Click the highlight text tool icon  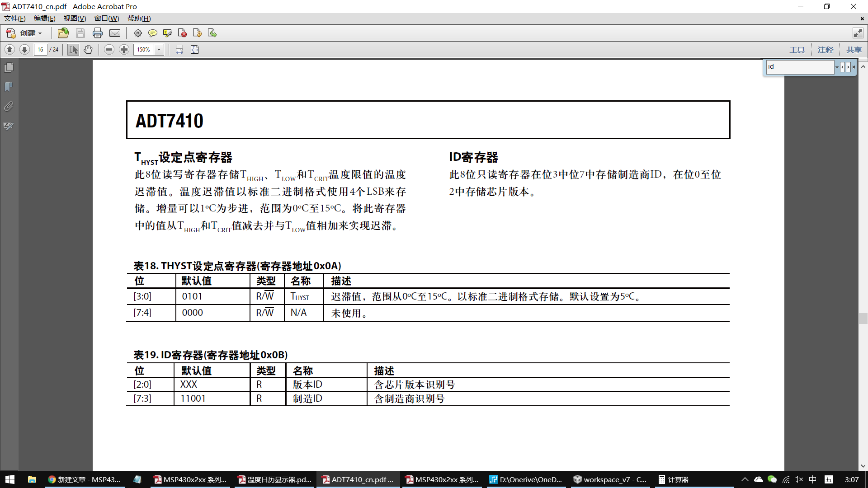[167, 33]
